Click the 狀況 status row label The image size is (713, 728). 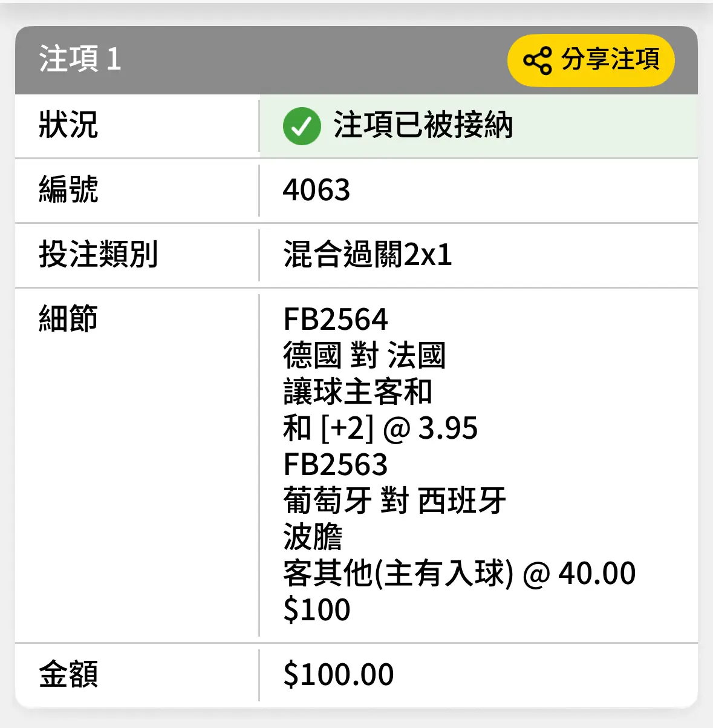click(x=68, y=125)
